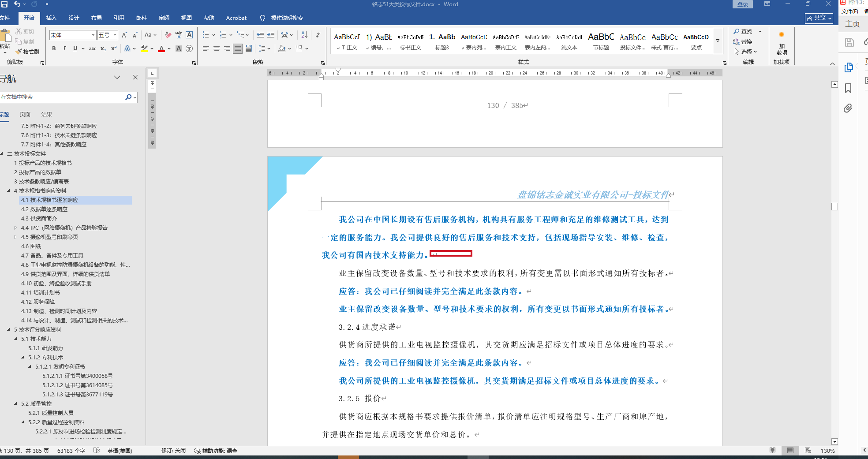Open the line spacing options
The height and width of the screenshot is (459, 868).
click(262, 49)
